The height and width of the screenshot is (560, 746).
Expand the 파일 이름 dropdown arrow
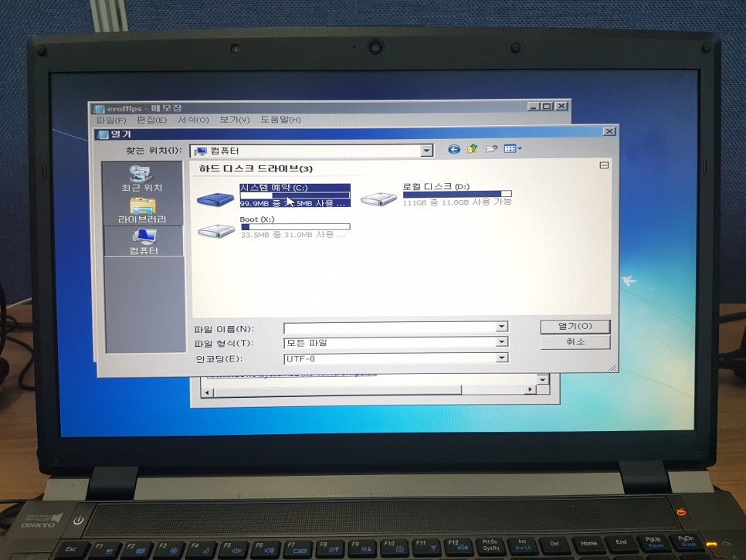[501, 327]
